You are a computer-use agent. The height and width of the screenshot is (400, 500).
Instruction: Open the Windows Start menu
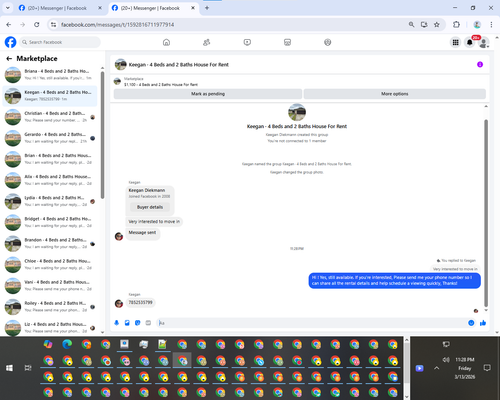9,368
